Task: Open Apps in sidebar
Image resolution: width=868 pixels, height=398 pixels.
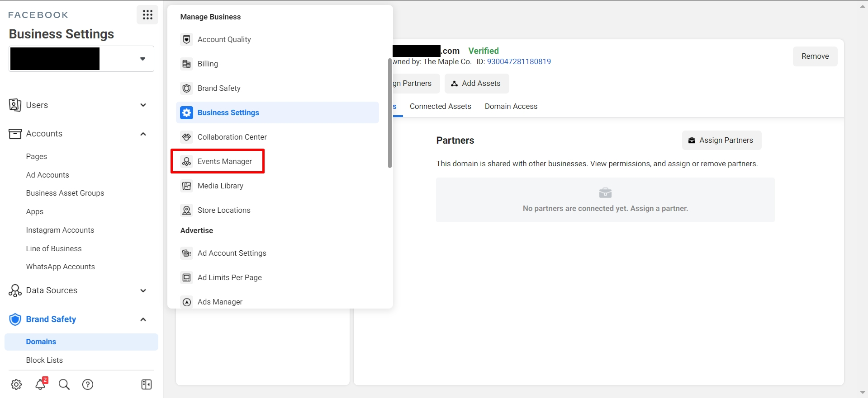Action: click(35, 211)
